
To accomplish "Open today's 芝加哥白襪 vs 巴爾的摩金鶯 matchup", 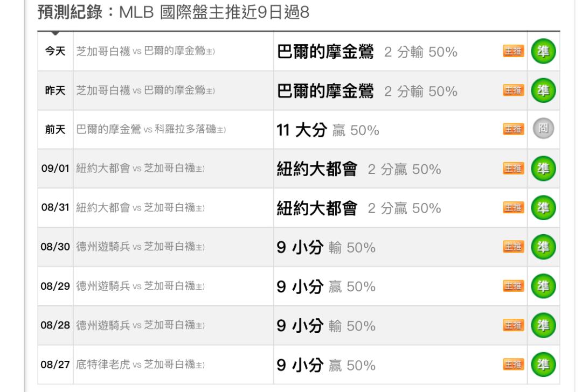I will (x=145, y=51).
